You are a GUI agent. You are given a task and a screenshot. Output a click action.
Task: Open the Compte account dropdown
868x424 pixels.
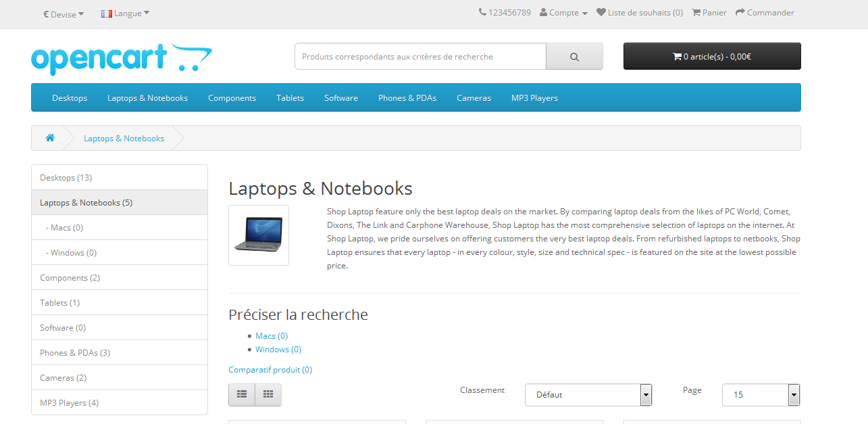[563, 13]
